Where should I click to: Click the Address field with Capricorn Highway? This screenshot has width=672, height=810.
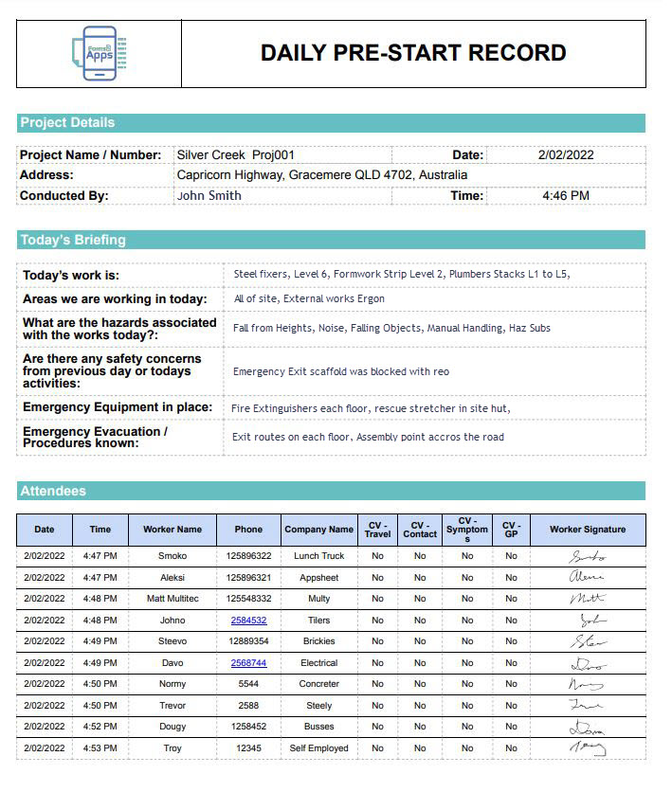click(321, 175)
